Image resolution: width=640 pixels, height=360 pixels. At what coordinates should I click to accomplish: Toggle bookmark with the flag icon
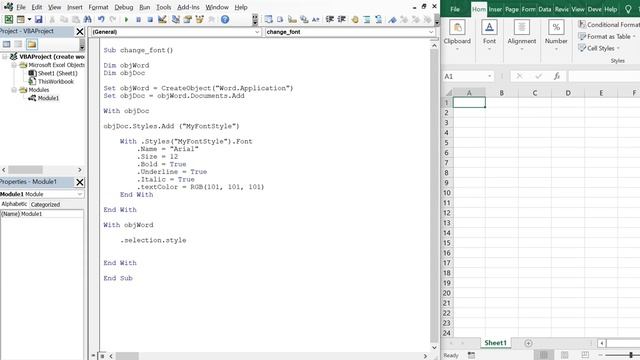392,19
